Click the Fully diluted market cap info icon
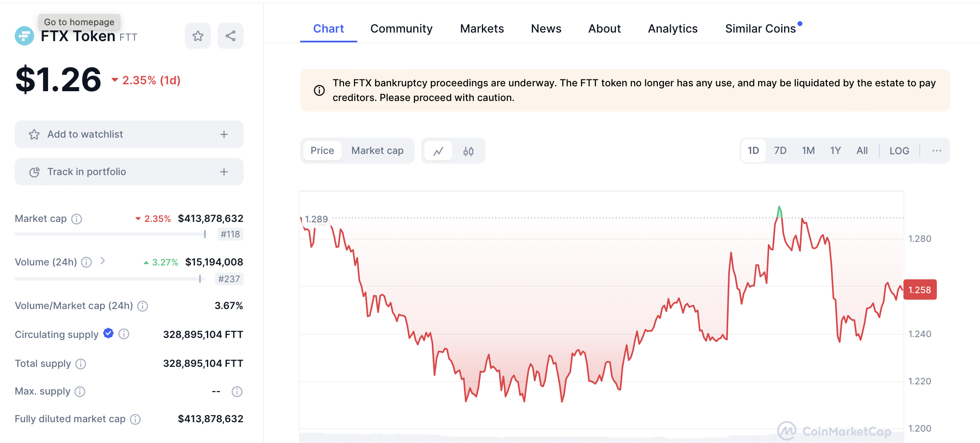 tap(135, 419)
